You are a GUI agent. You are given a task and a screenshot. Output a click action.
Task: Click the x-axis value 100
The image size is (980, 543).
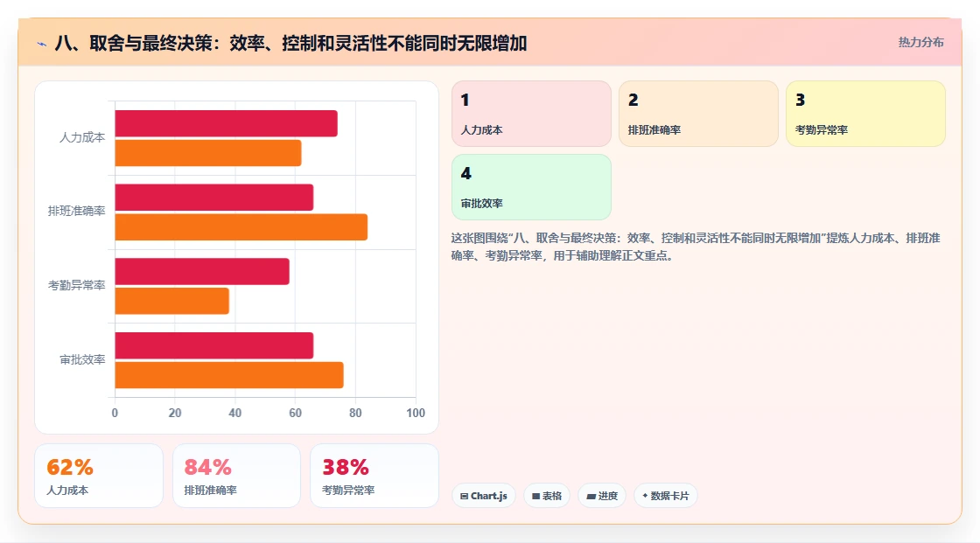click(x=416, y=413)
